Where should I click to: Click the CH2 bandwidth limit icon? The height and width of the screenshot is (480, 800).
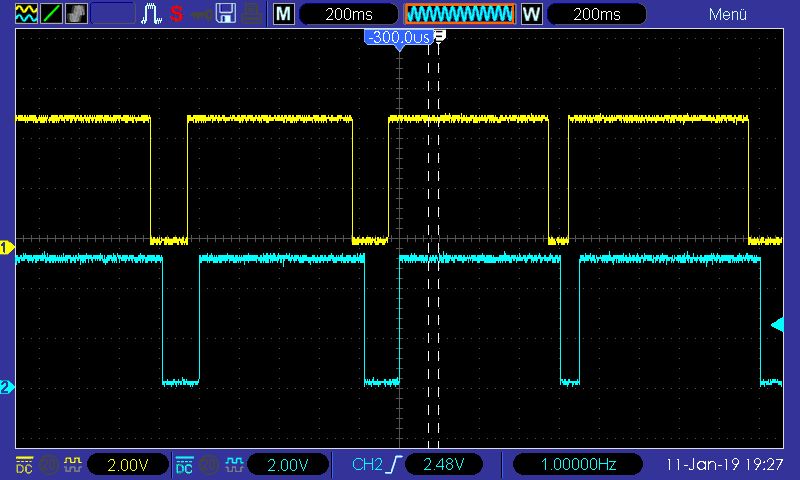(x=209, y=465)
